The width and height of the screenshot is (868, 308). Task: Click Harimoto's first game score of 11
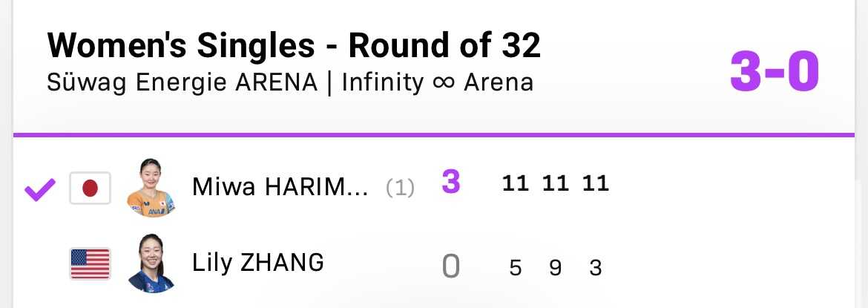516,183
